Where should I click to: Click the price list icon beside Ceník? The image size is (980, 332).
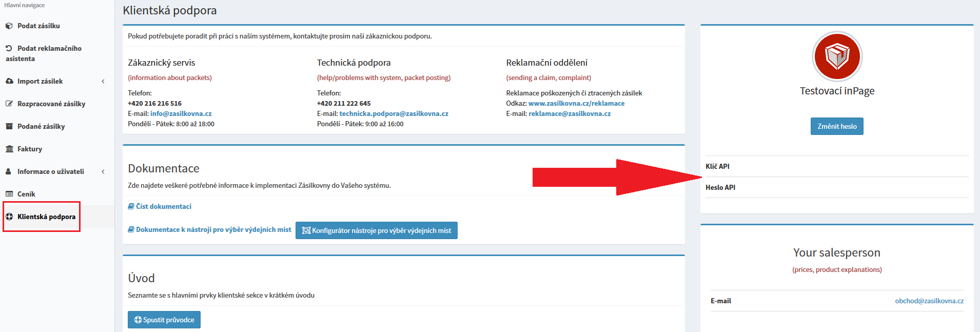pyautogui.click(x=9, y=194)
